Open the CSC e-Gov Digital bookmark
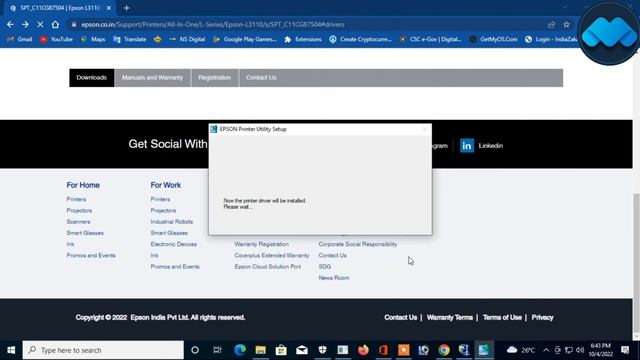Viewport: 640px width, 360px height. 431,39
